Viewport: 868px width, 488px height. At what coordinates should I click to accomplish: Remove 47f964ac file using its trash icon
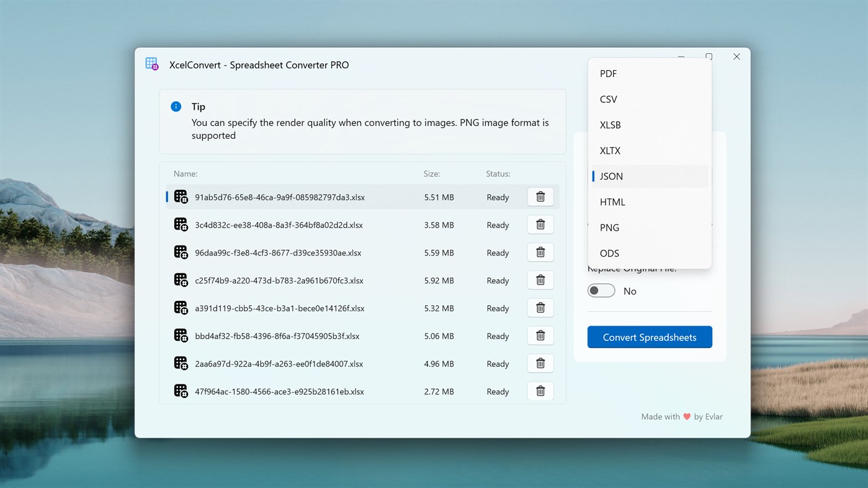tap(540, 391)
